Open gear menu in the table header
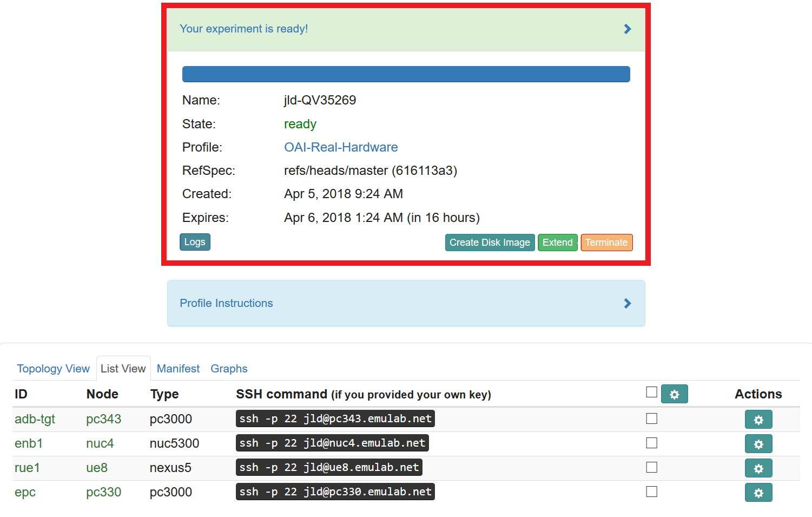812x517 pixels. (674, 394)
